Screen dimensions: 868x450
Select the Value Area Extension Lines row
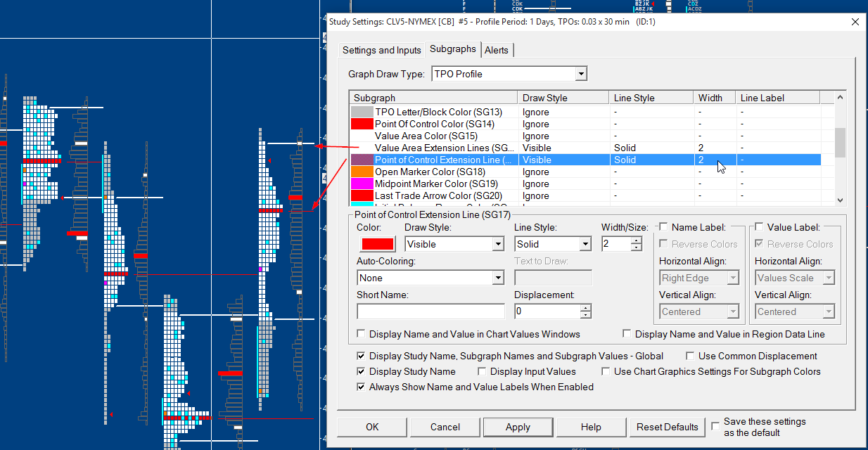click(x=585, y=148)
